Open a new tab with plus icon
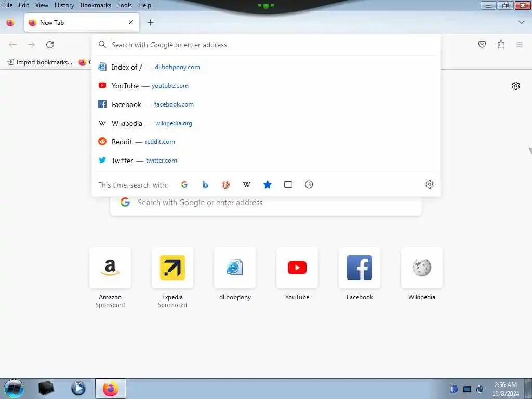532x399 pixels. pos(151,23)
